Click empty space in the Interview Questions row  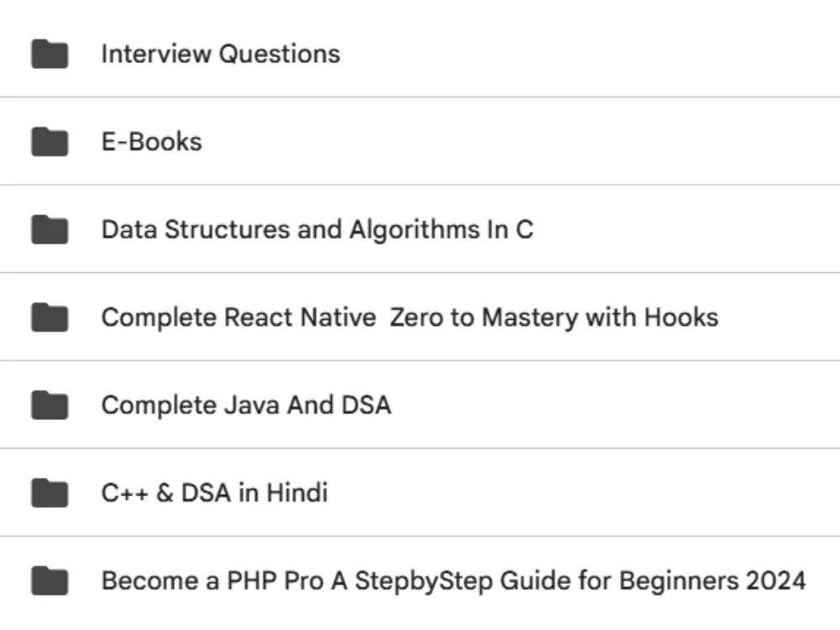coord(588,55)
